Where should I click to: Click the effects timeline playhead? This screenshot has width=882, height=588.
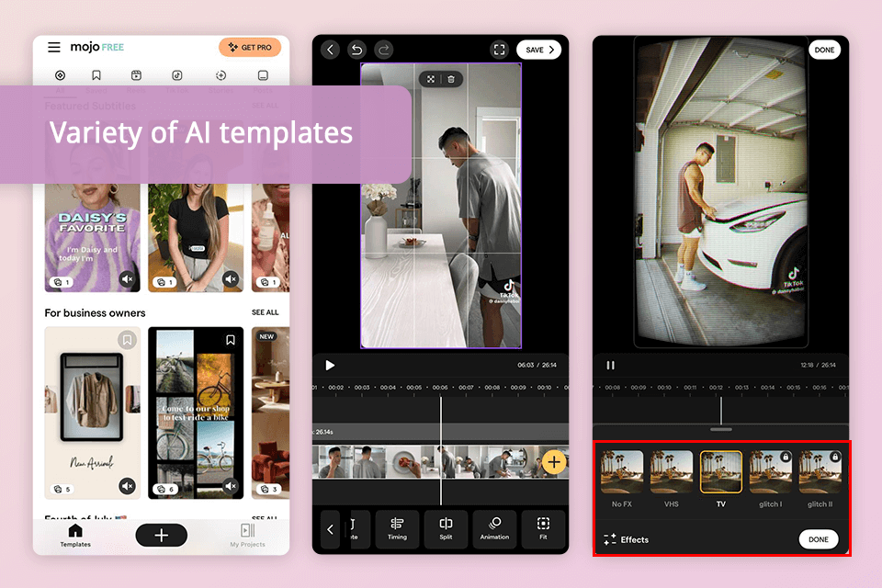click(x=720, y=411)
